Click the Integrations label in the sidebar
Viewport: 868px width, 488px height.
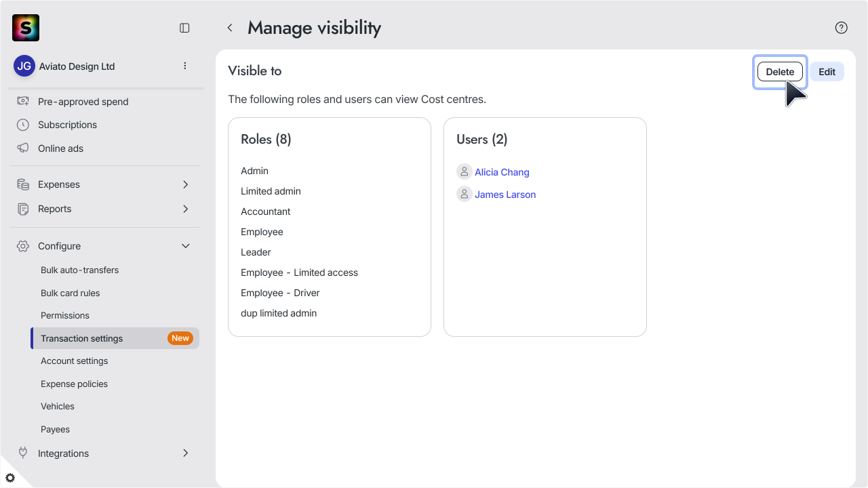(x=63, y=453)
